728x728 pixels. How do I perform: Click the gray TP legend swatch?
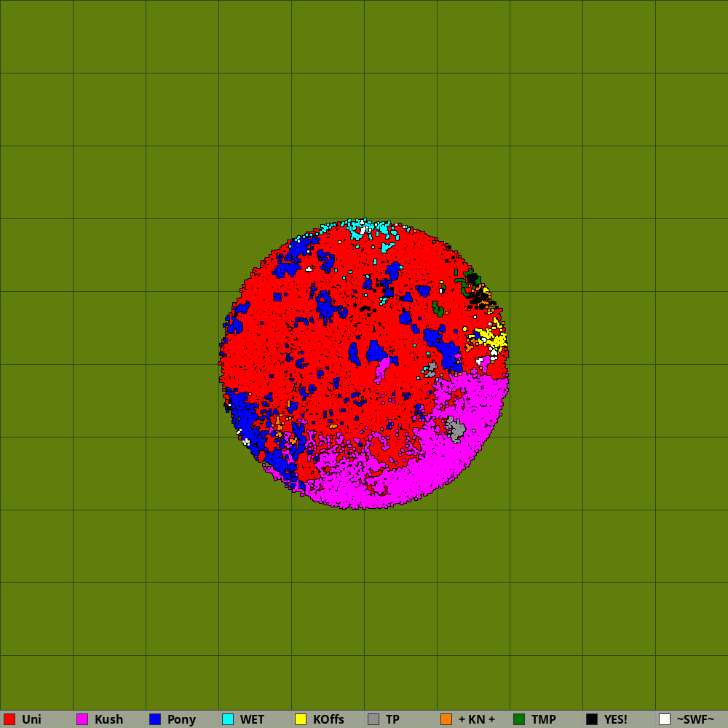click(x=373, y=719)
